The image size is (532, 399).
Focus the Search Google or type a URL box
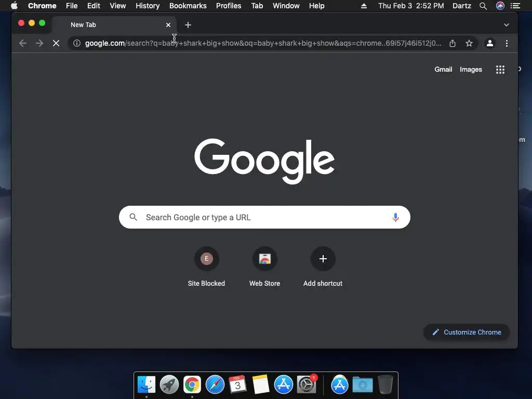pos(264,217)
